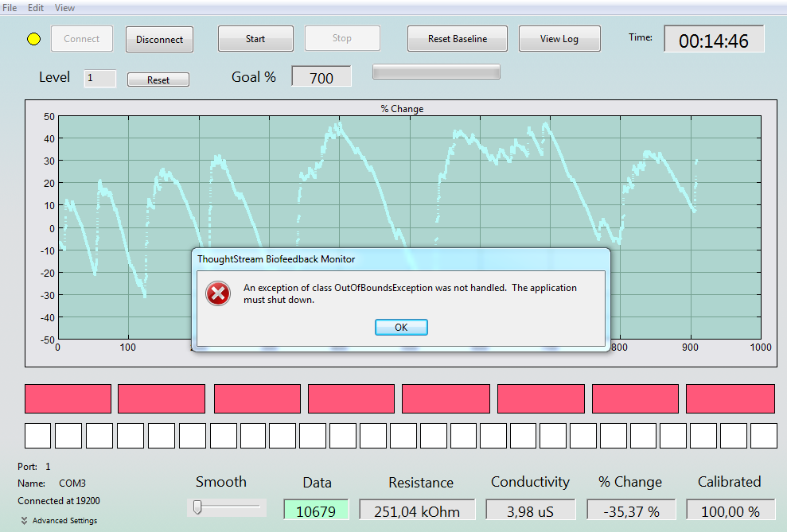The height and width of the screenshot is (532, 787).
Task: Click the disabled Connect button
Action: pyautogui.click(x=82, y=39)
